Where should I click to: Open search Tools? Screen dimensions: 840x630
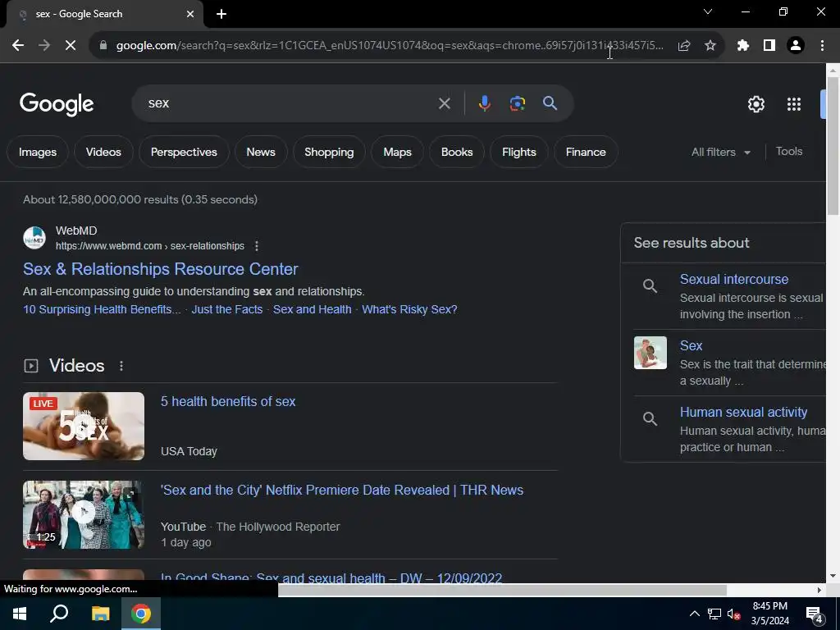(788, 152)
